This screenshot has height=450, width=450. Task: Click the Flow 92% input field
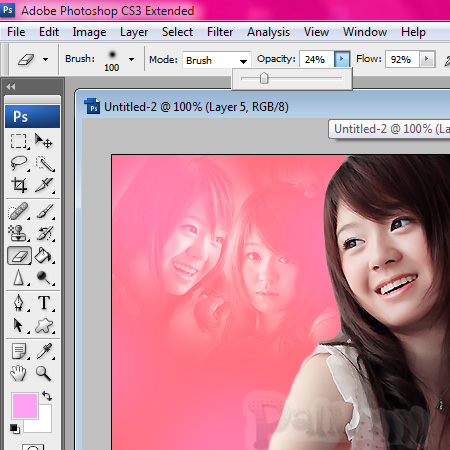point(402,59)
